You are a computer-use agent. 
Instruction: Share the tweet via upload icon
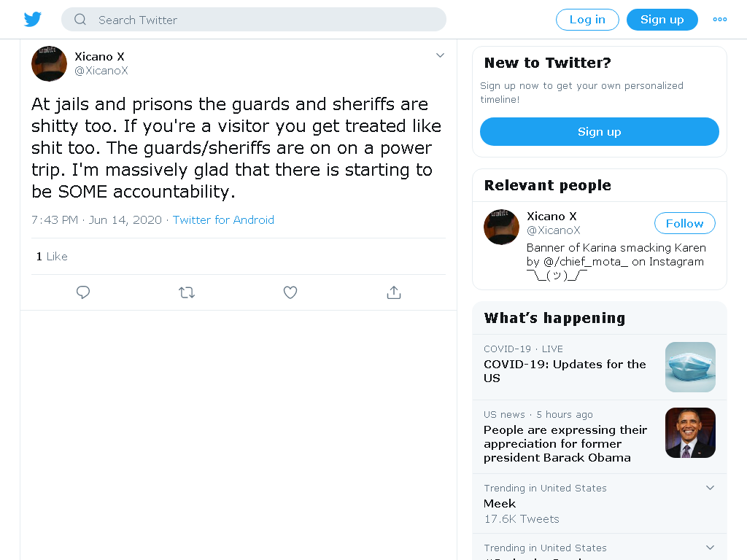(393, 292)
